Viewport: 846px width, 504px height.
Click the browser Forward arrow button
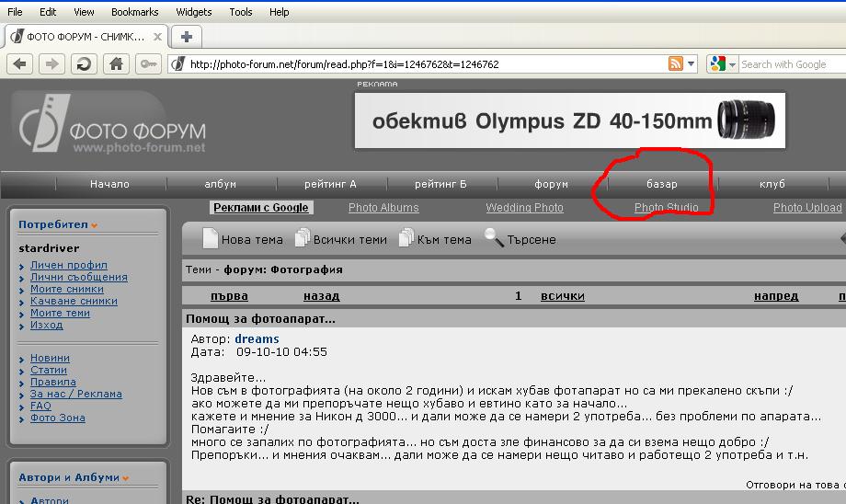(x=51, y=63)
